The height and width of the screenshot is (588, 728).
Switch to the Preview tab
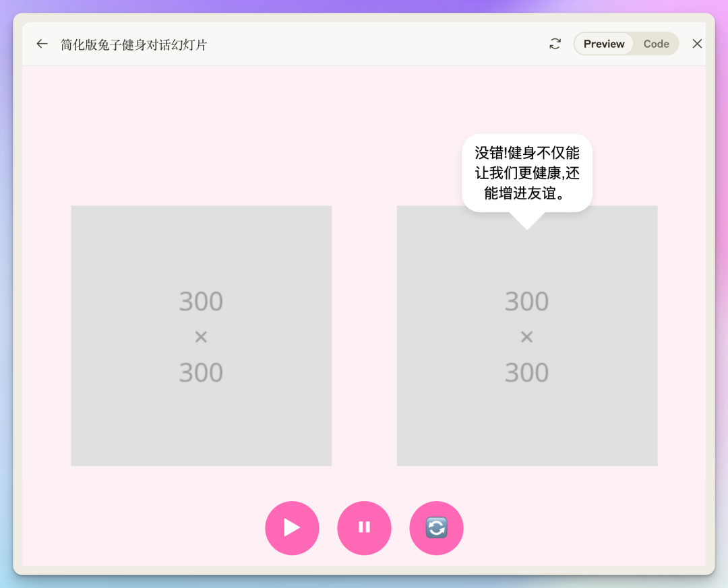[604, 44]
